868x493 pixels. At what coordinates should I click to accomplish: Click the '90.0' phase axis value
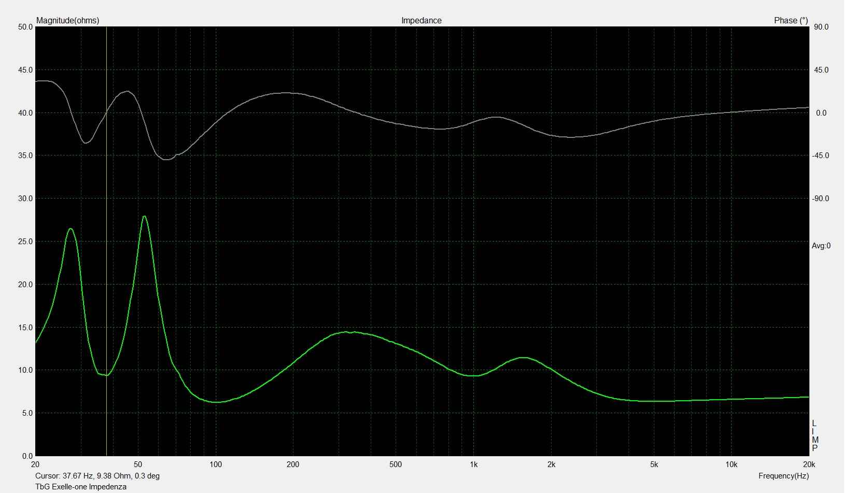[x=821, y=27]
